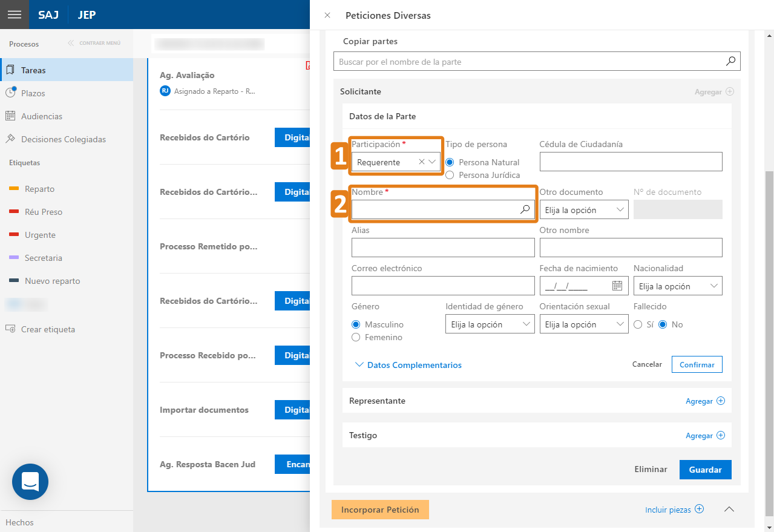The width and height of the screenshot is (774, 532).
Task: Open the hamburger main menu
Action: (15, 15)
